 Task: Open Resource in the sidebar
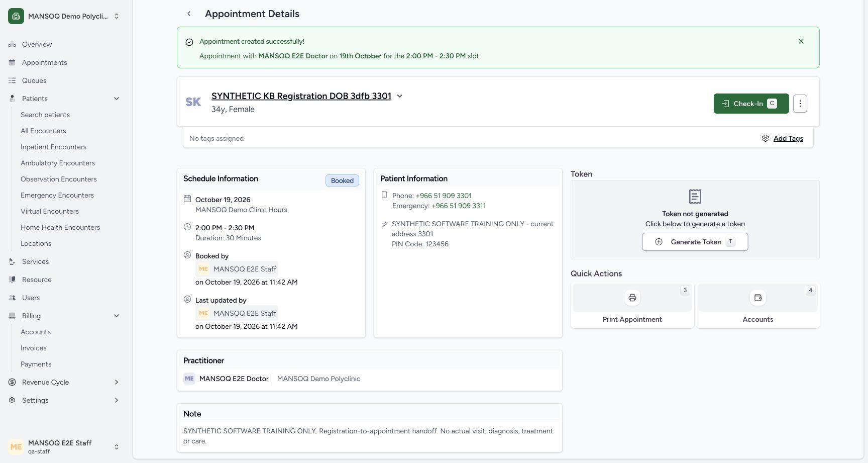37,280
